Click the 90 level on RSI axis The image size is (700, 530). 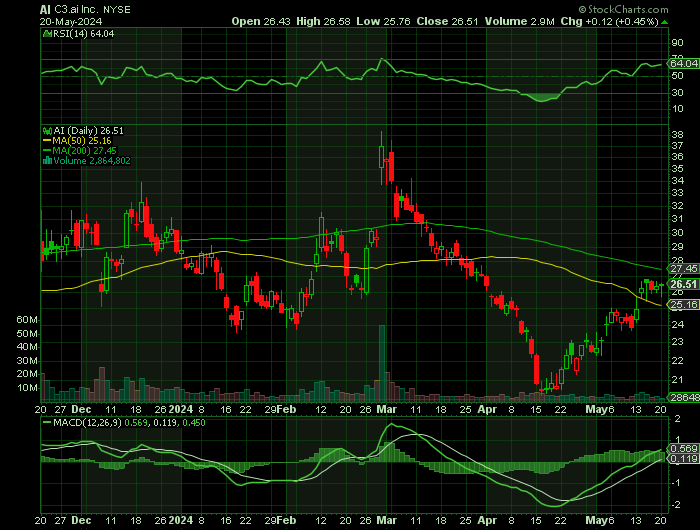(x=677, y=43)
